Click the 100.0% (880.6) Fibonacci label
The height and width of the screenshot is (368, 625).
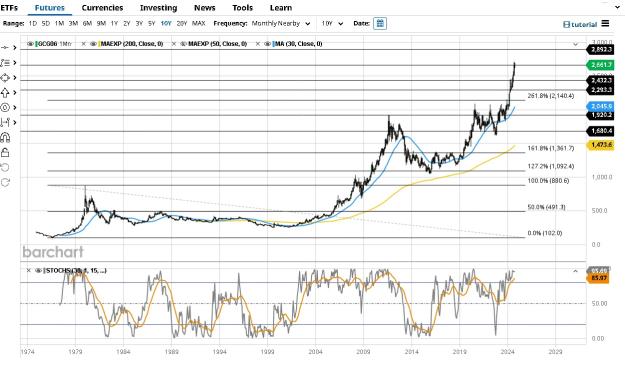pos(548,181)
